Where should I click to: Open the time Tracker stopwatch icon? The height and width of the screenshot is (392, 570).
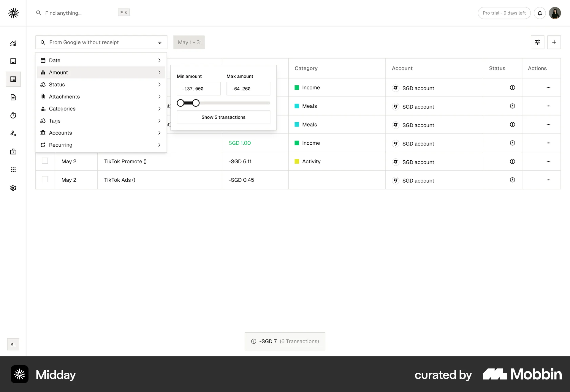(x=13, y=116)
